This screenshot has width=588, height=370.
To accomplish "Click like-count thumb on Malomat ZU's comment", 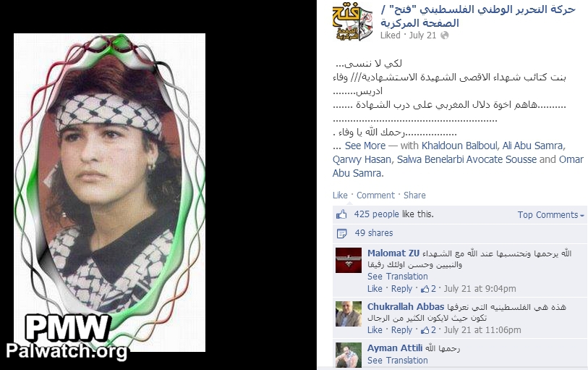I will [x=425, y=289].
